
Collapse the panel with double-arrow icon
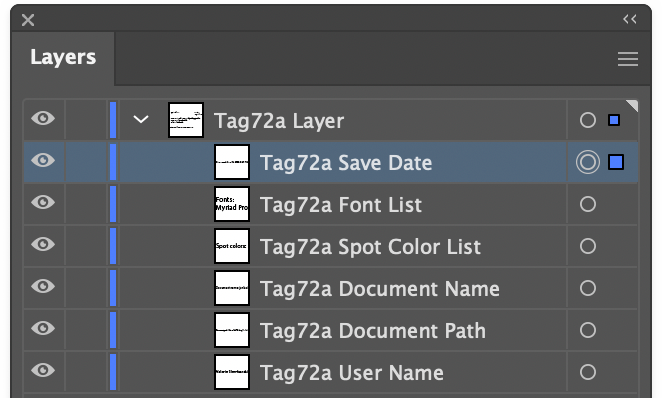pos(629,19)
